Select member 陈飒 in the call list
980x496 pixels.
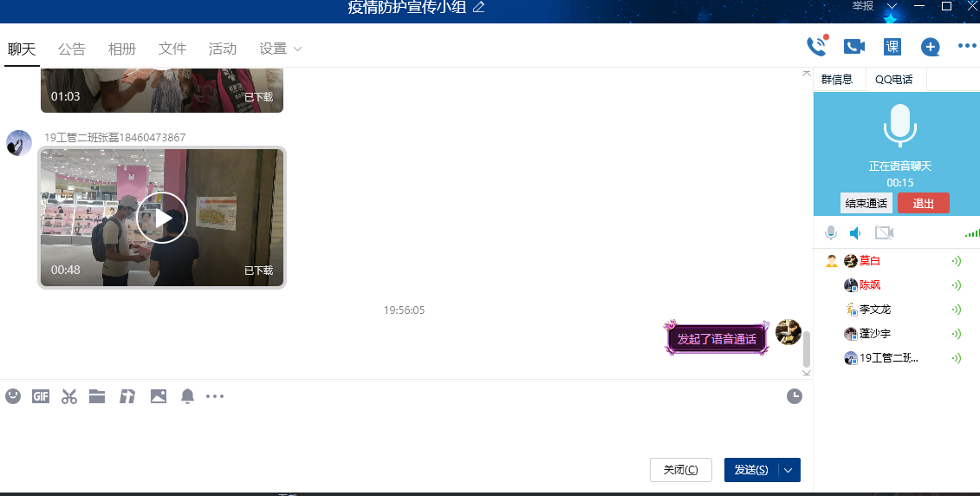[x=896, y=285]
